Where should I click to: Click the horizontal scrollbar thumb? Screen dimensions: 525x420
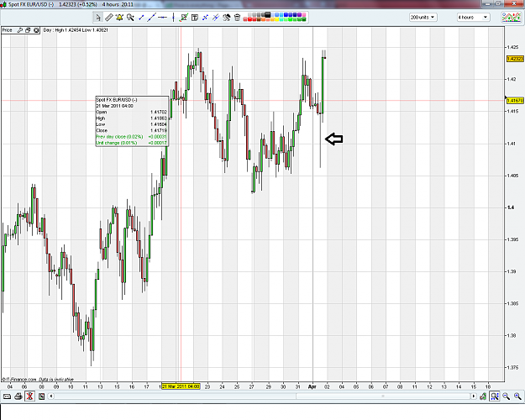click(x=383, y=396)
